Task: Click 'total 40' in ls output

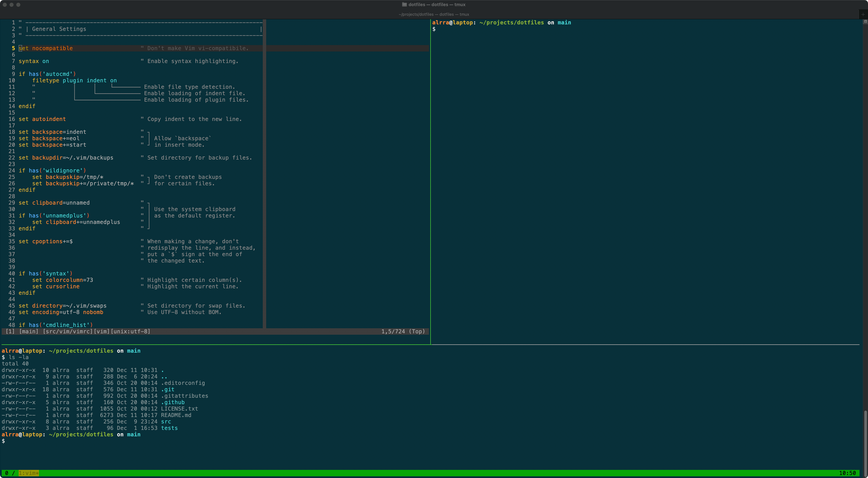Action: tap(15, 363)
